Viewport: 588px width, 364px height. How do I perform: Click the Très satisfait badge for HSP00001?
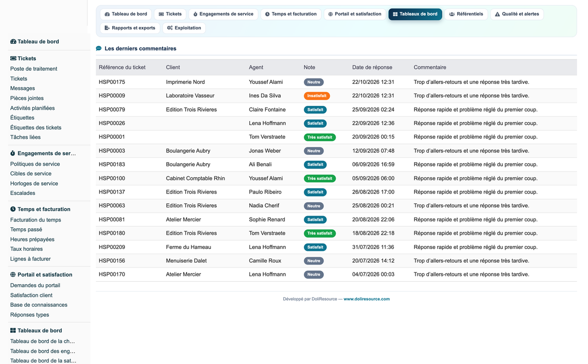pos(319,137)
